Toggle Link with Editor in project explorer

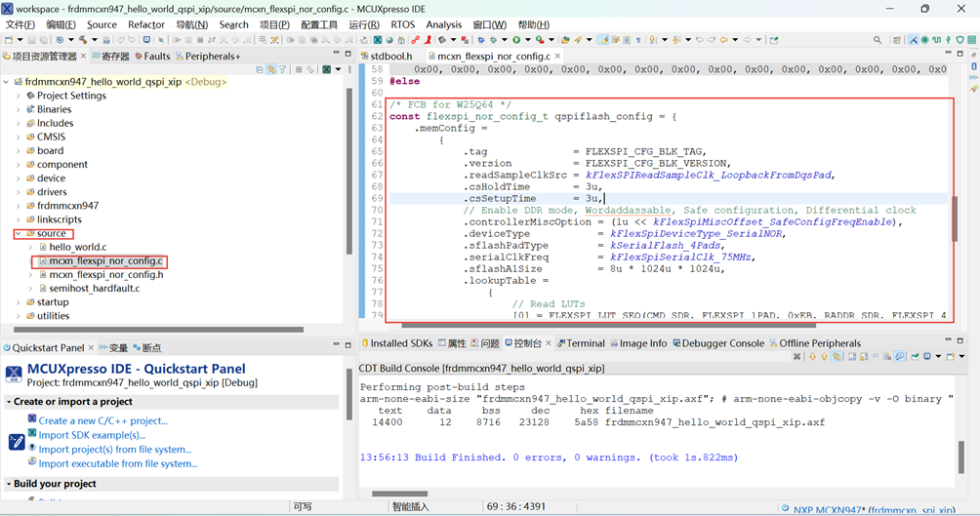pos(271,69)
